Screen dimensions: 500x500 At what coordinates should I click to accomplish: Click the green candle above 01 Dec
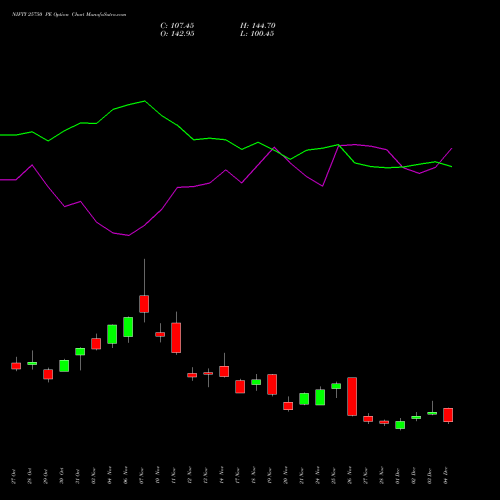click(400, 425)
